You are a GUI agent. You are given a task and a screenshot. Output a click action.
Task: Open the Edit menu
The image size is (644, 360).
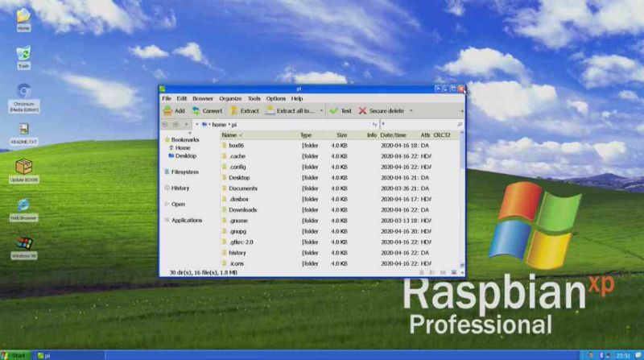[x=182, y=98]
